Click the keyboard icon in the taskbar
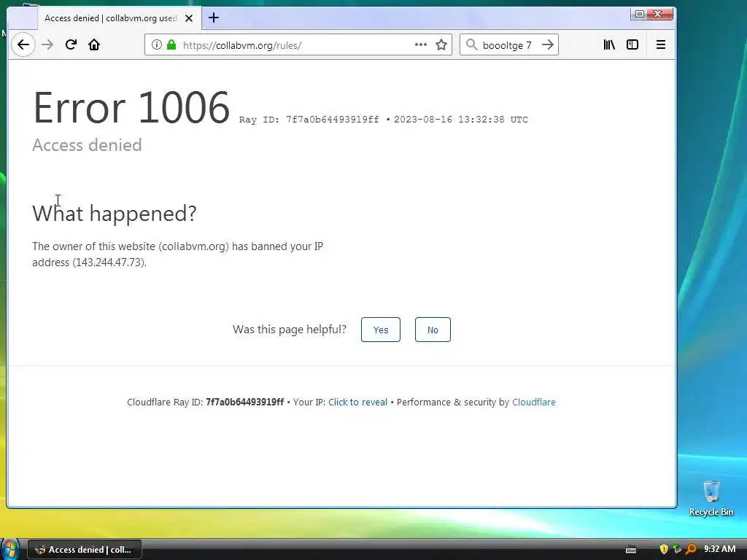 (x=631, y=550)
